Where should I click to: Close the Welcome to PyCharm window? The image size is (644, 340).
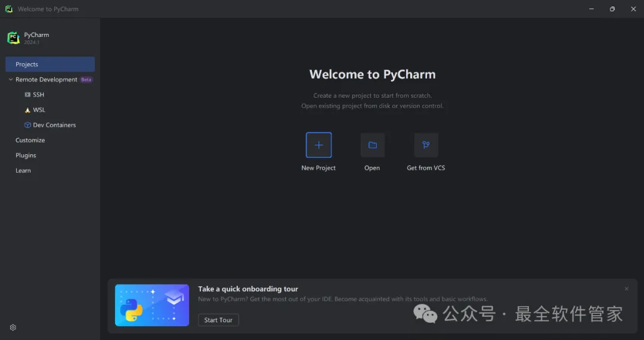coord(633,8)
